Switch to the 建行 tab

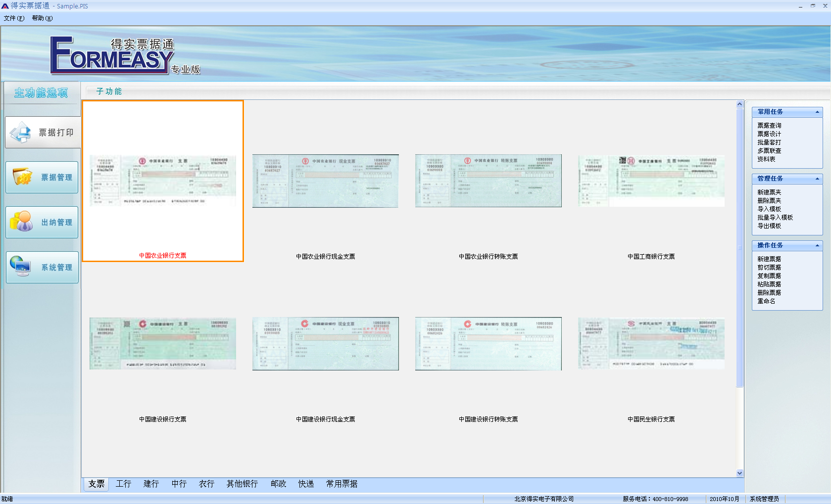[x=151, y=484]
